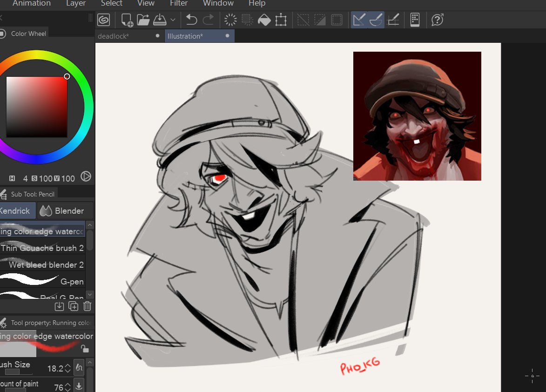
Task: Open the Tabmate settings icon
Action: [x=415, y=20]
